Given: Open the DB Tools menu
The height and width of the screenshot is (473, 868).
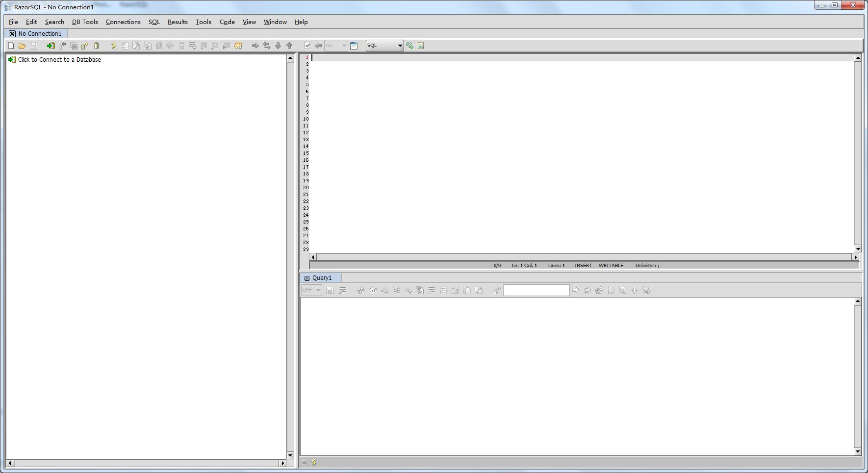Looking at the screenshot, I should tap(85, 22).
